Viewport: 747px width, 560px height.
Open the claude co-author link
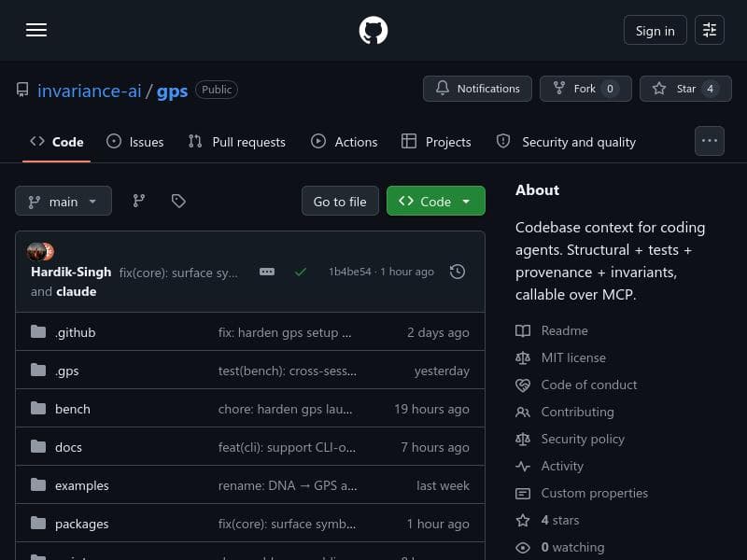point(77,291)
